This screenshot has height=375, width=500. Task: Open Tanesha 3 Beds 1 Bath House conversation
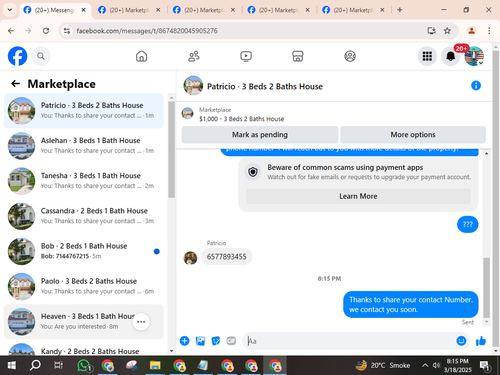(84, 181)
